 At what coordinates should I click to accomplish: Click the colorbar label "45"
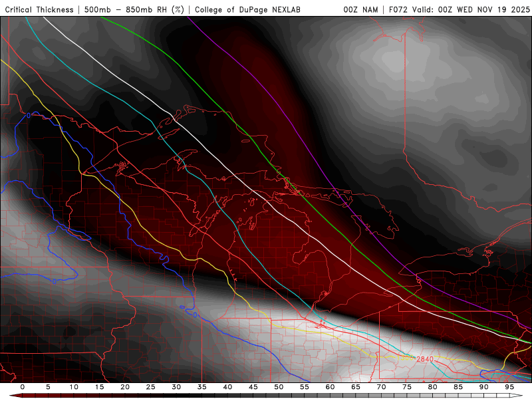tap(253, 387)
